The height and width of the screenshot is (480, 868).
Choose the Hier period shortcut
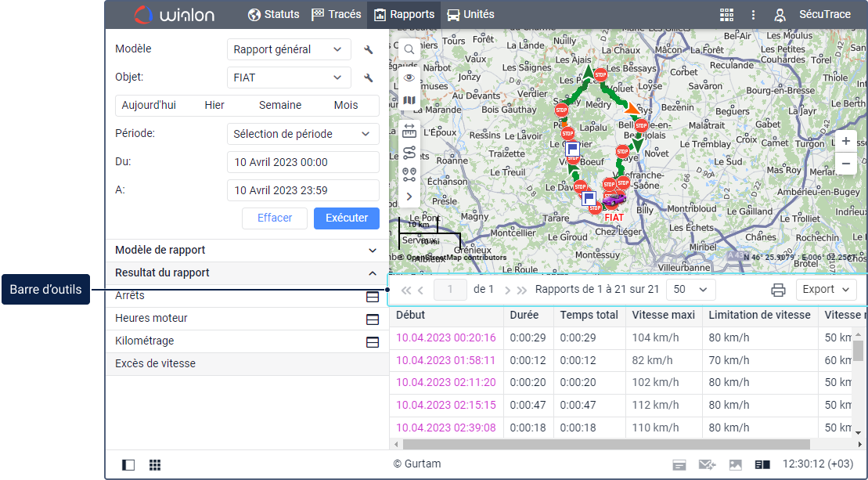(214, 105)
